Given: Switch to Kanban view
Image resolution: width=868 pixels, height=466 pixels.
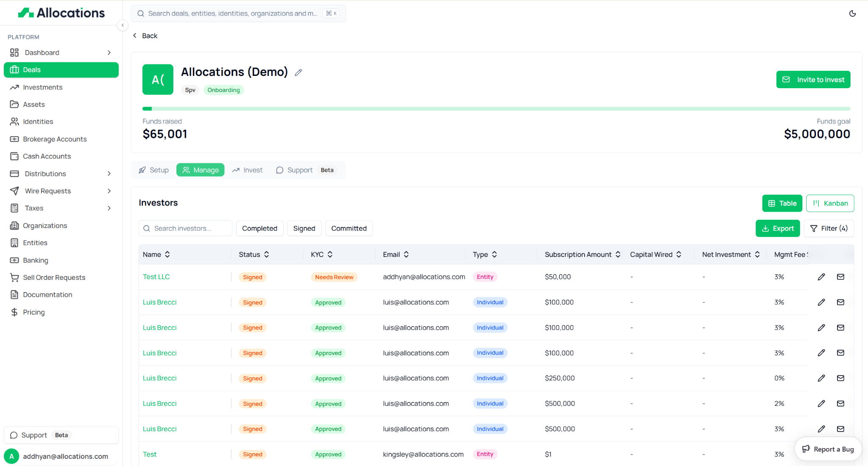Looking at the screenshot, I should pos(830,203).
